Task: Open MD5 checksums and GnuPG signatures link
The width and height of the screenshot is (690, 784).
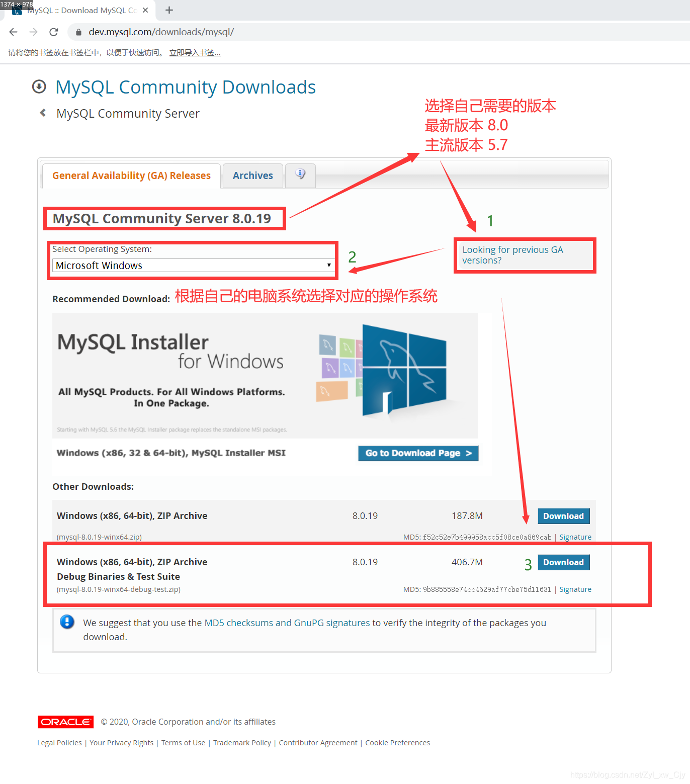Action: coord(287,623)
